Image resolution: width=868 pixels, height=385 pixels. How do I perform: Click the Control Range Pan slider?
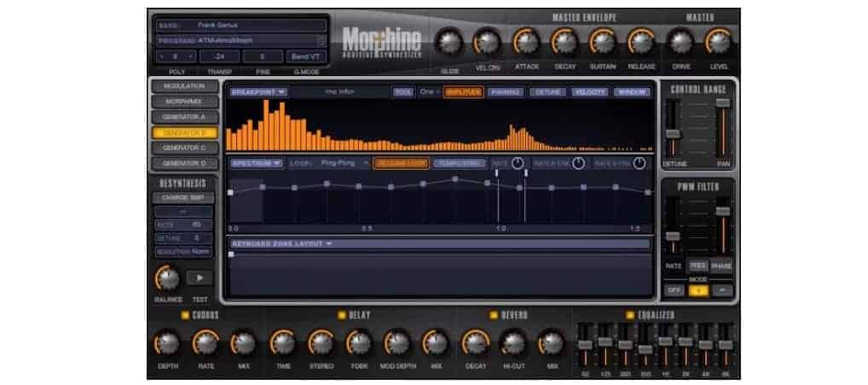(x=722, y=103)
